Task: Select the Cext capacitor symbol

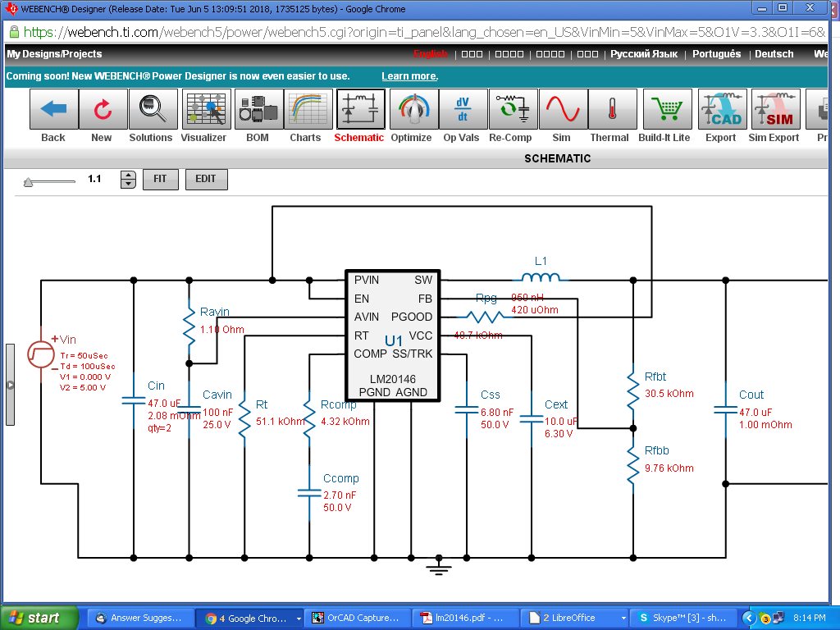Action: [x=532, y=419]
